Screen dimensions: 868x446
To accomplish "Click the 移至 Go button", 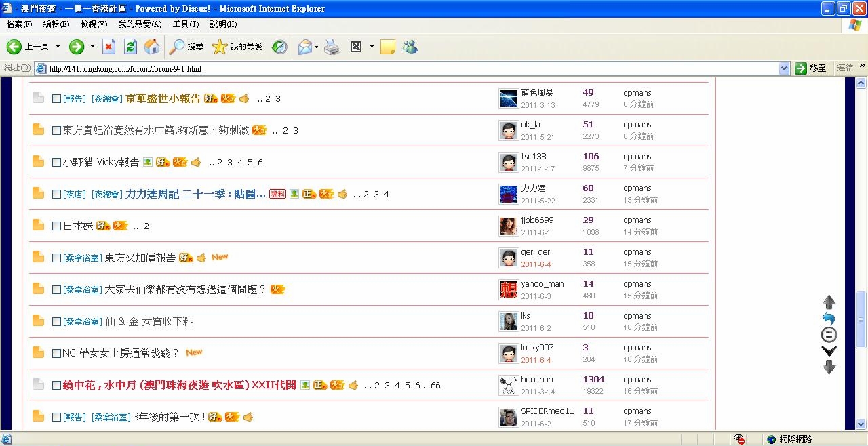I will pyautogui.click(x=811, y=68).
